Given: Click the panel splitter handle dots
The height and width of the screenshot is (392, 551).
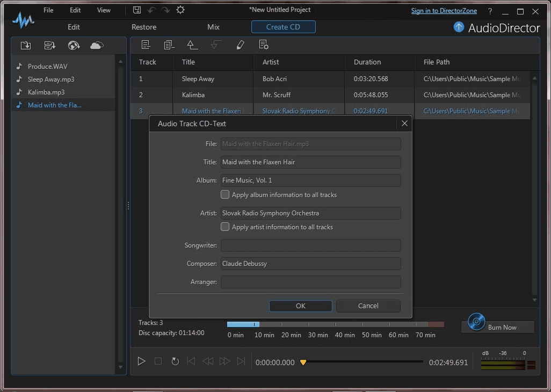Looking at the screenshot, I should click(x=128, y=206).
